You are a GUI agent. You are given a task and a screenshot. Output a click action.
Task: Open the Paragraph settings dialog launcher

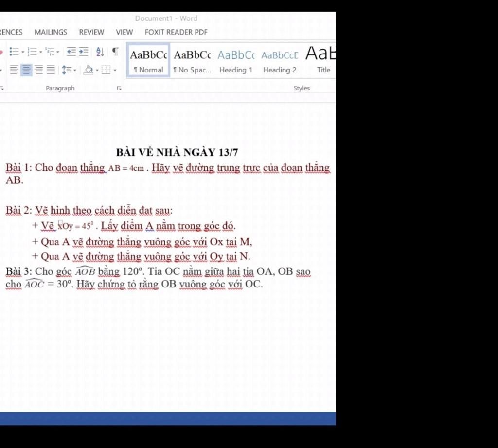click(119, 88)
